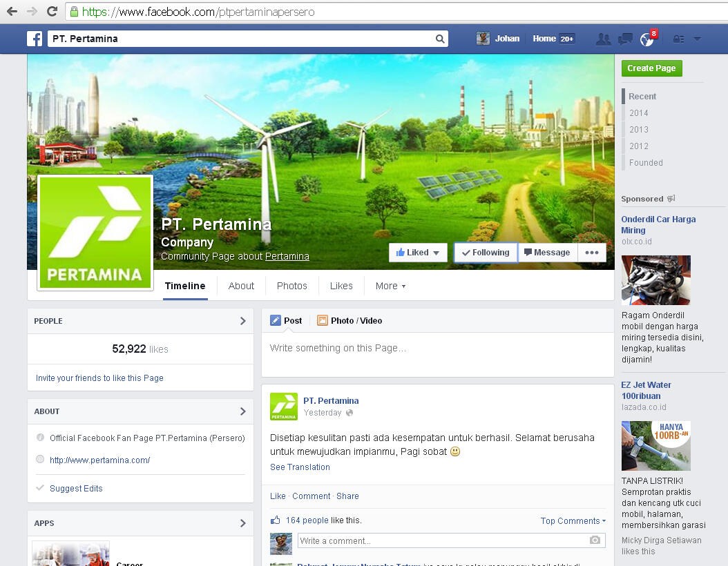Toggle the Following button
The width and height of the screenshot is (728, 566).
(x=486, y=253)
